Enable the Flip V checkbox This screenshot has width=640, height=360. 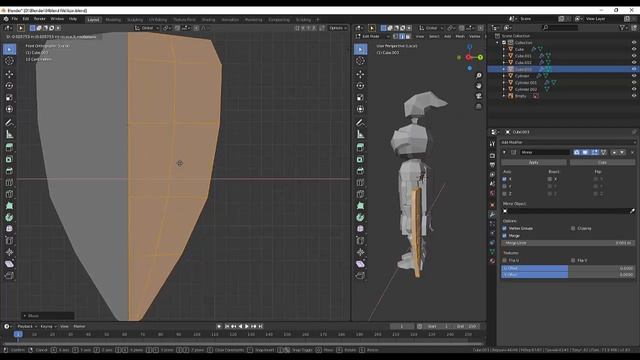click(x=573, y=260)
